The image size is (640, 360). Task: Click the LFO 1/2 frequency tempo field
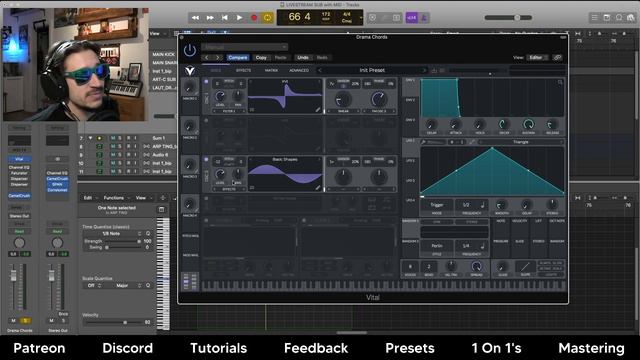pyautogui.click(x=471, y=205)
